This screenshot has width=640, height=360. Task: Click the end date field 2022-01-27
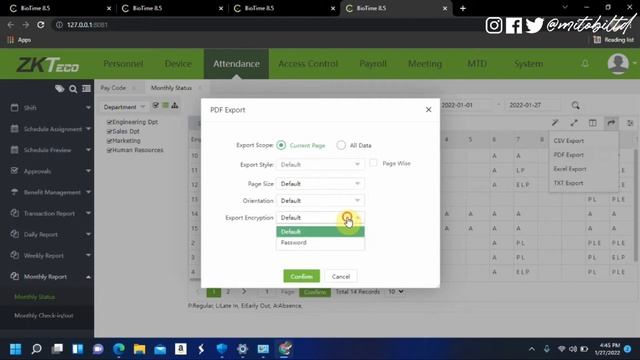(x=533, y=105)
